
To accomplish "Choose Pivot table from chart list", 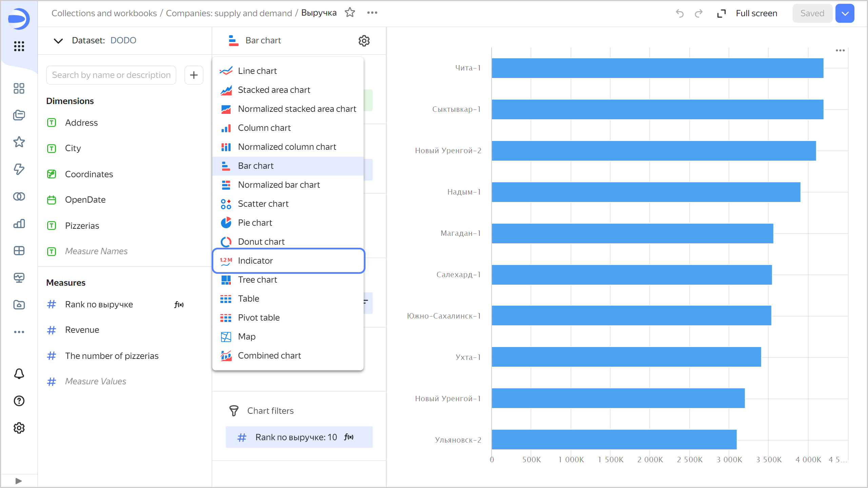I will coord(258,318).
